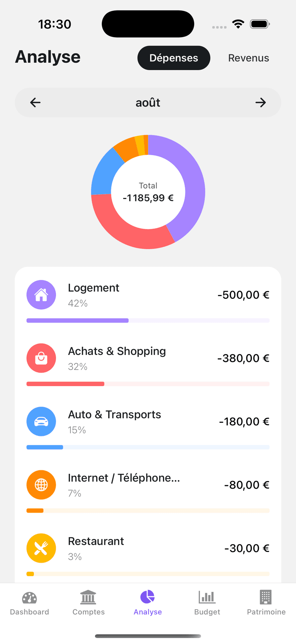Go to next month with right arrow
The height and width of the screenshot is (644, 296).
tap(260, 103)
